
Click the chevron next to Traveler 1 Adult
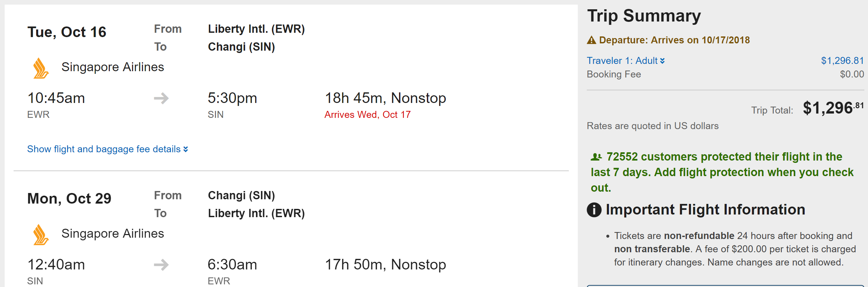tap(662, 61)
